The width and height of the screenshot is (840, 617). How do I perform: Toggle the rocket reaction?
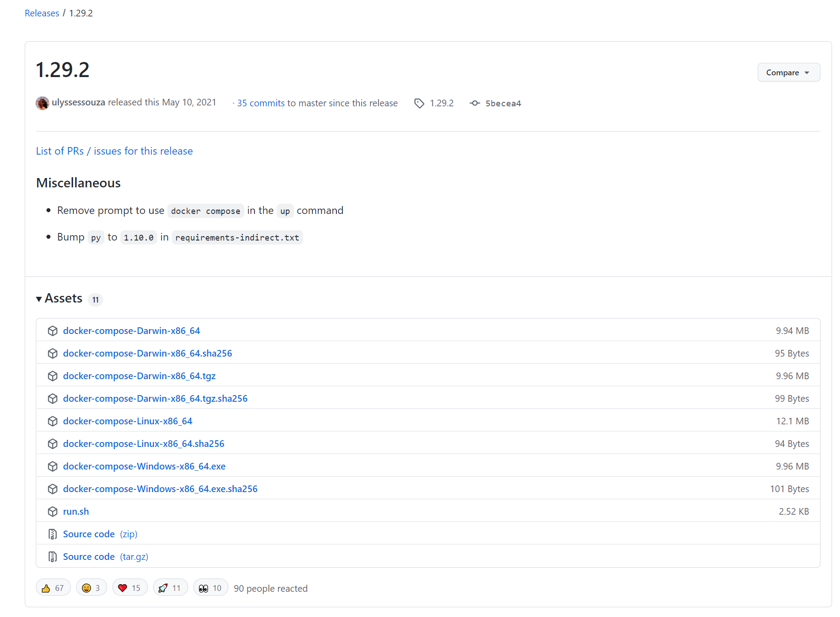click(170, 587)
